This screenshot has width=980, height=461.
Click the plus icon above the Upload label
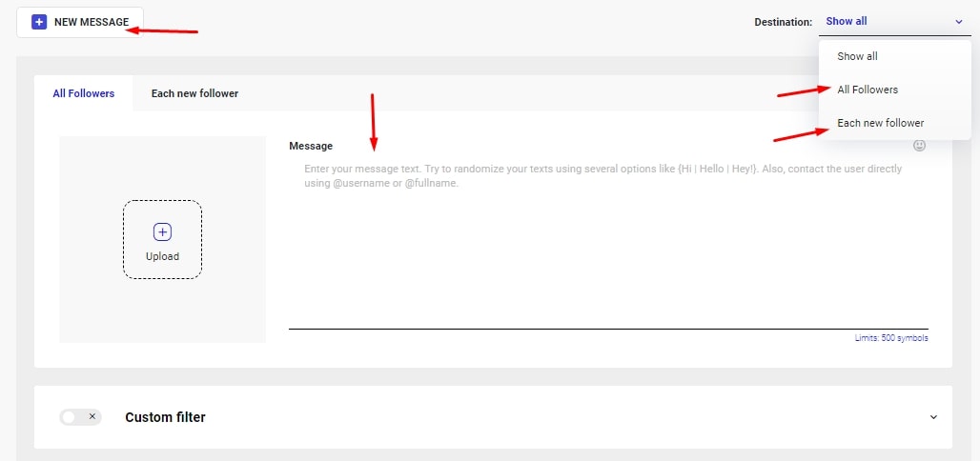coord(162,231)
